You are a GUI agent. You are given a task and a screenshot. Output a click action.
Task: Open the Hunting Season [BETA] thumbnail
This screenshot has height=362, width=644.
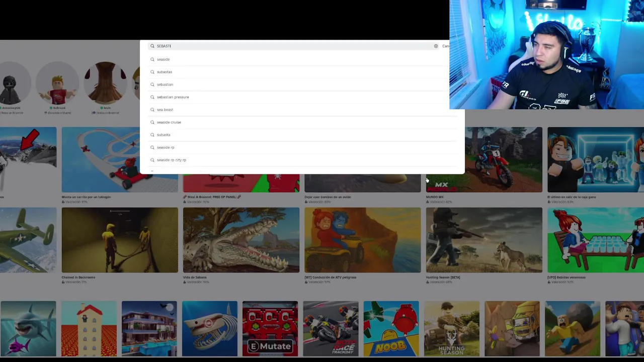(484, 240)
